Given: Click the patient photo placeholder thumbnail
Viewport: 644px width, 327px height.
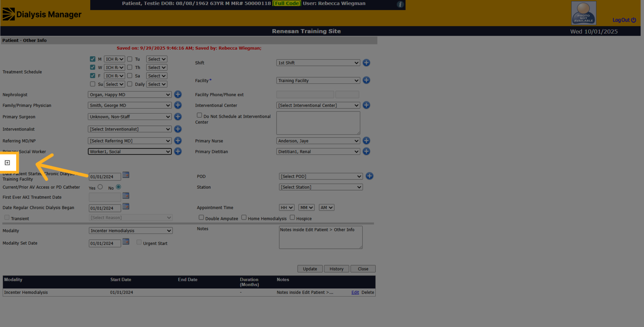Looking at the screenshot, I should 584,13.
